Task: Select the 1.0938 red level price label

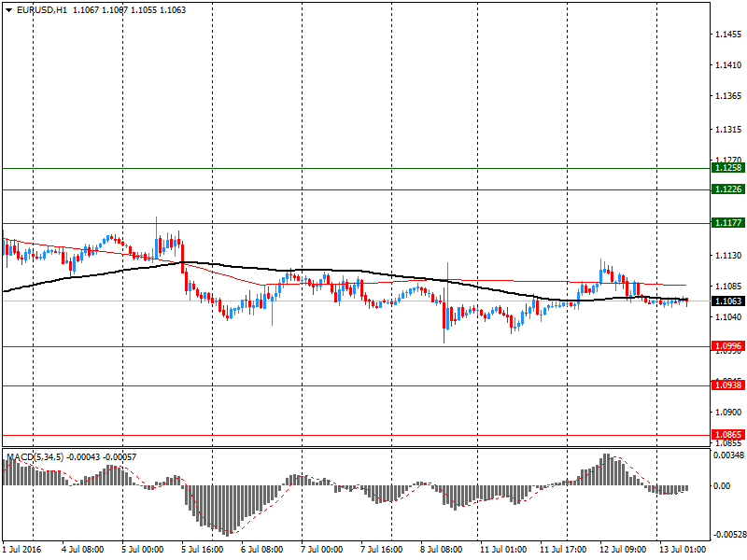Action: (728, 385)
